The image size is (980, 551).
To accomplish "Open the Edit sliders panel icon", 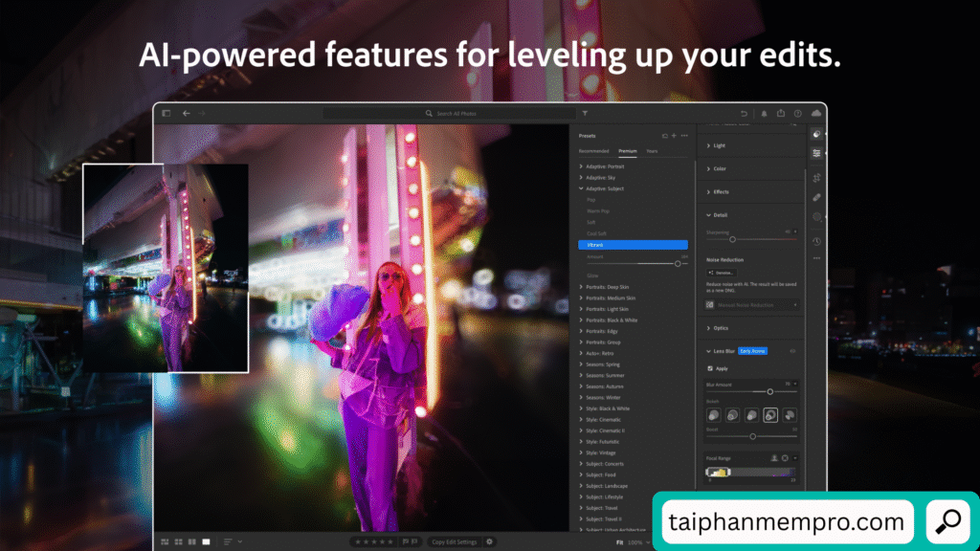I will point(816,153).
